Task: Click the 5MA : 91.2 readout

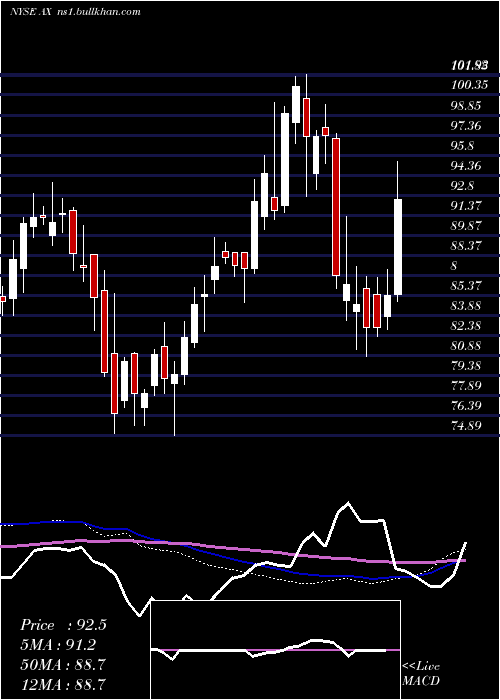Action: pyautogui.click(x=58, y=645)
